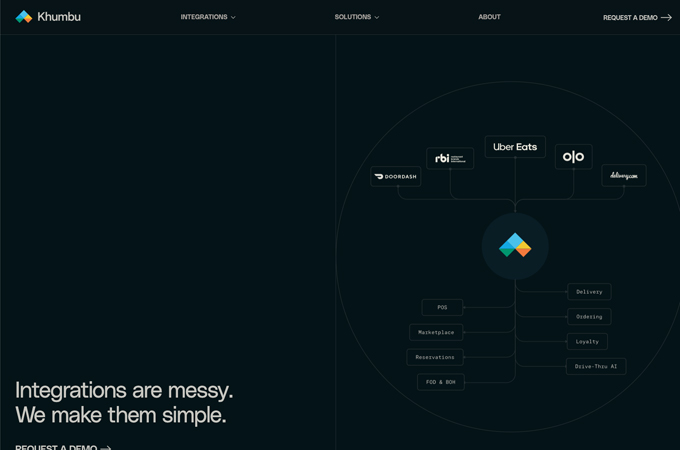680x450 pixels.
Task: Select the Uber Eats logo box
Action: tap(515, 147)
